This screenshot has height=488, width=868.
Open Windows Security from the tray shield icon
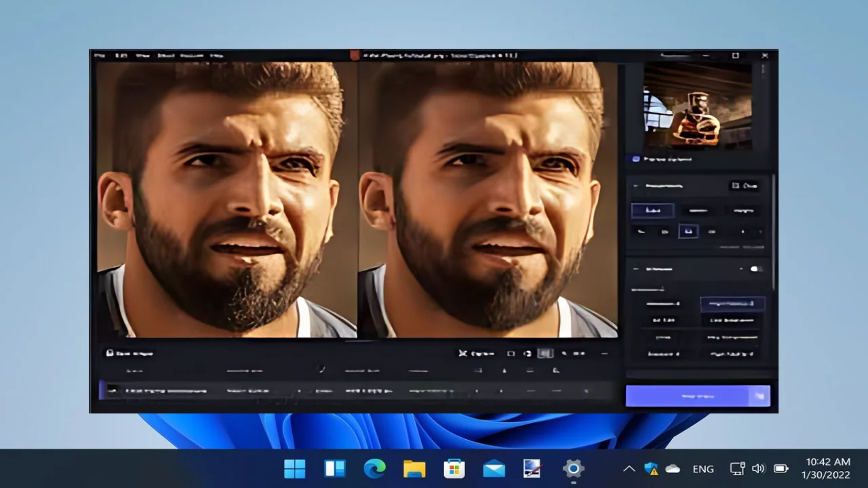pos(651,468)
